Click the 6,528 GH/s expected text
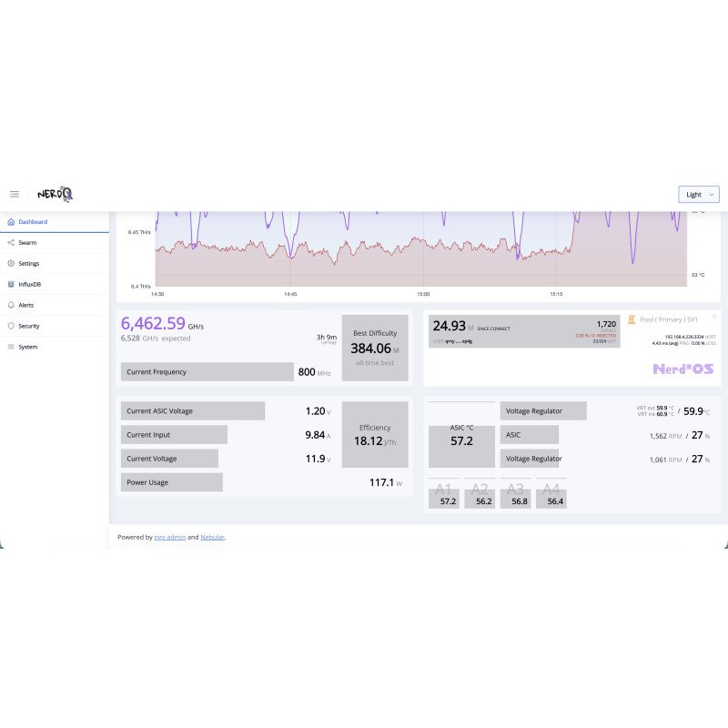The image size is (728, 728). pos(156,339)
